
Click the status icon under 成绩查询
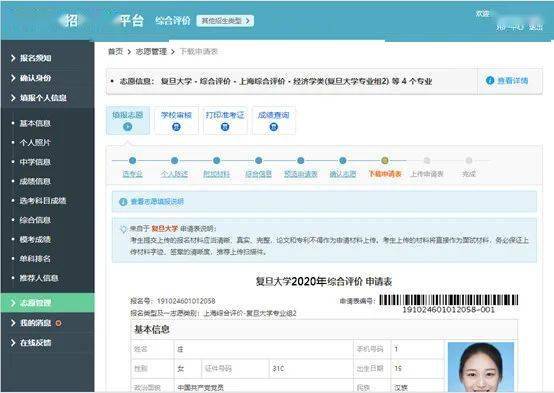click(x=273, y=127)
